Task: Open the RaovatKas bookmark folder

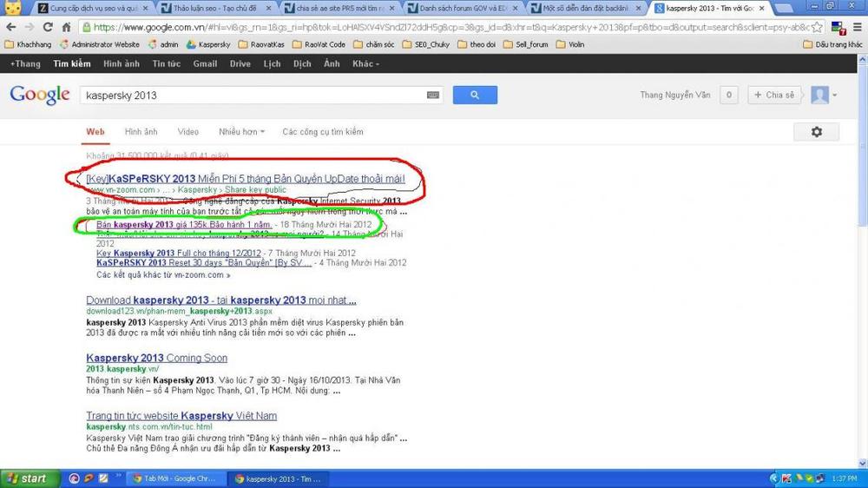Action: (x=261, y=44)
